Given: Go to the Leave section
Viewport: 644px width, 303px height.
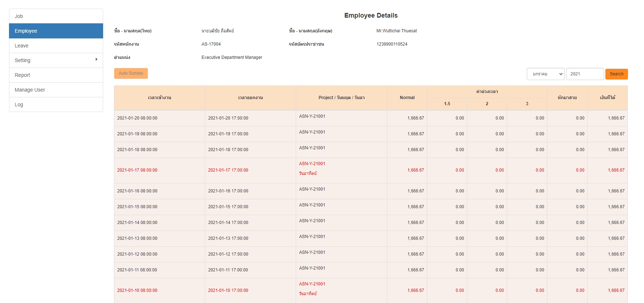Looking at the screenshot, I should pos(56,46).
